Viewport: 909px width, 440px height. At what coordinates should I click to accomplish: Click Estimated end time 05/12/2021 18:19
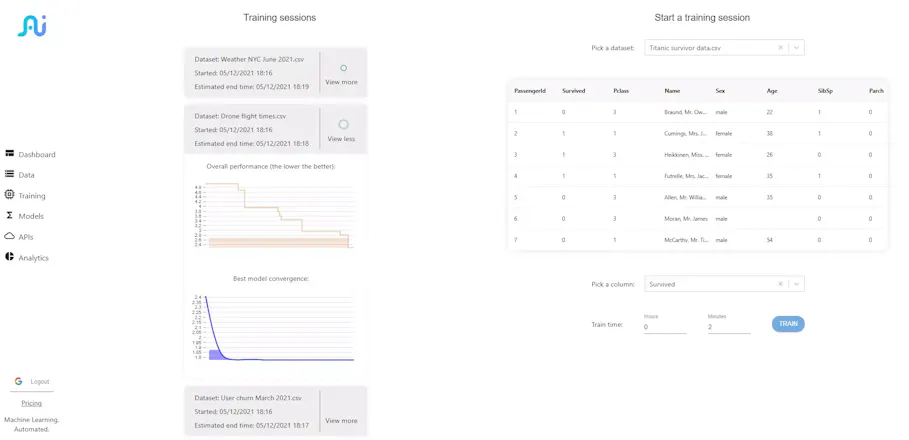coord(252,87)
